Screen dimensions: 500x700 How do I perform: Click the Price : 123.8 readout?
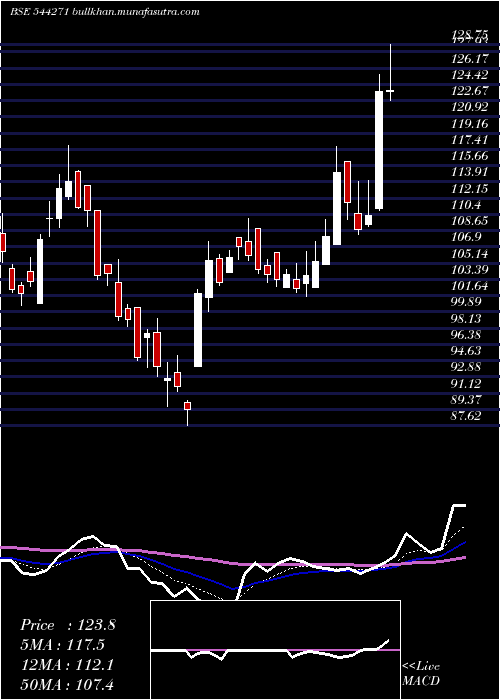pos(68,625)
